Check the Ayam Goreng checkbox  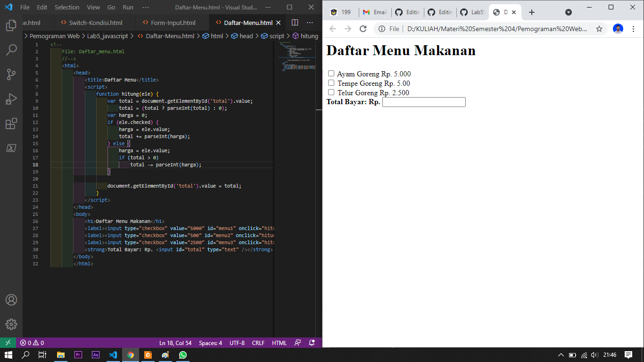coord(331,74)
